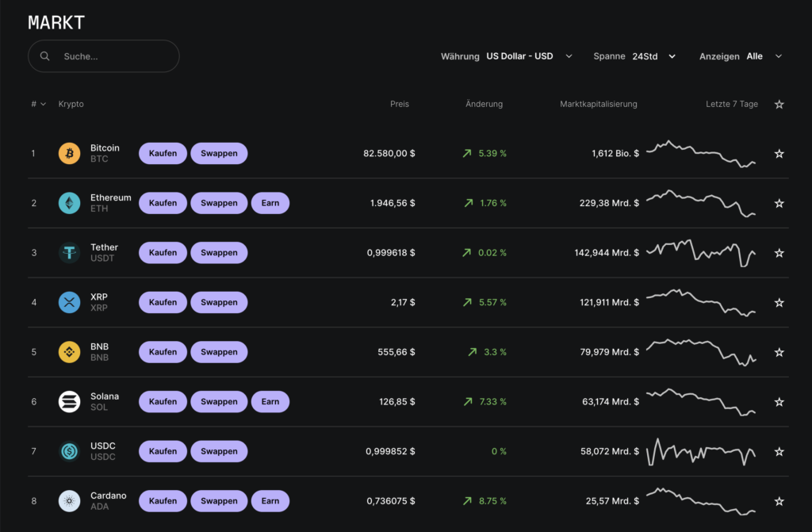812x532 pixels.
Task: Click Earn for Ethereum
Action: [x=270, y=203]
